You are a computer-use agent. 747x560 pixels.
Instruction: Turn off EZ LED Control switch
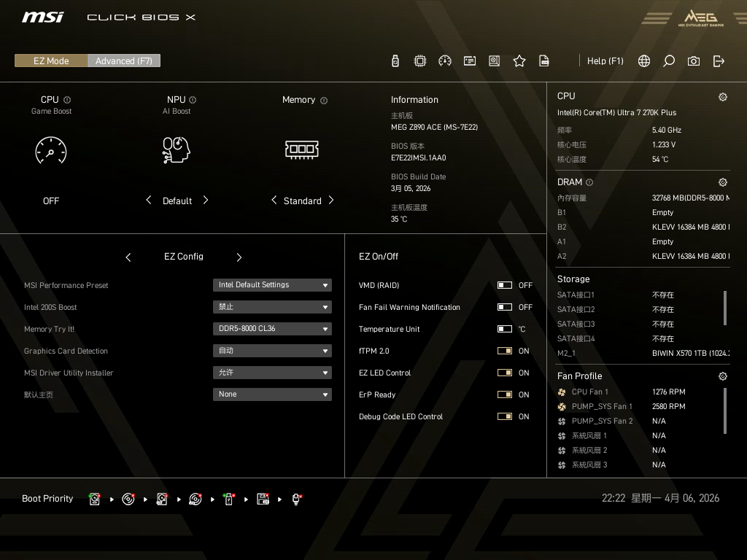tap(505, 373)
